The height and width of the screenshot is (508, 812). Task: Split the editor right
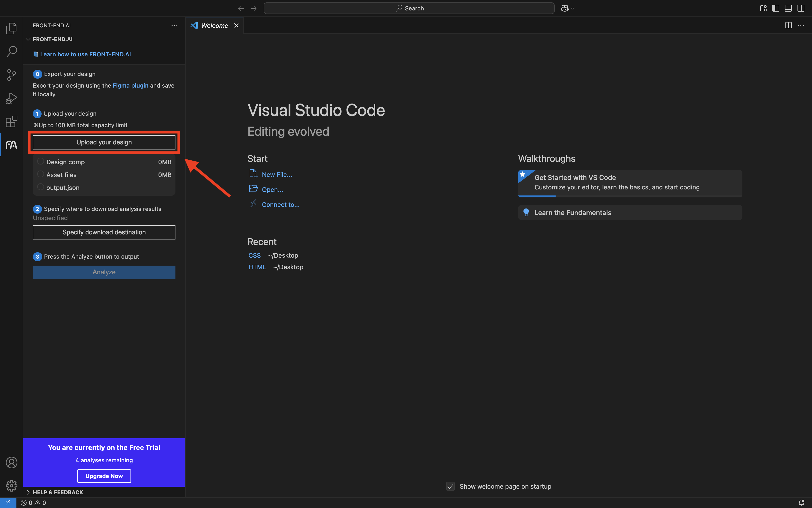click(x=789, y=26)
